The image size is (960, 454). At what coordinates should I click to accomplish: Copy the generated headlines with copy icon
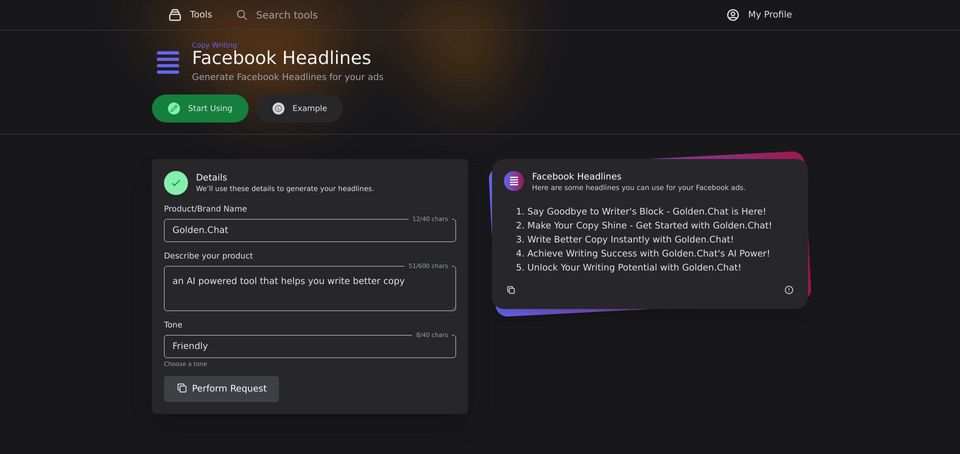pos(511,290)
